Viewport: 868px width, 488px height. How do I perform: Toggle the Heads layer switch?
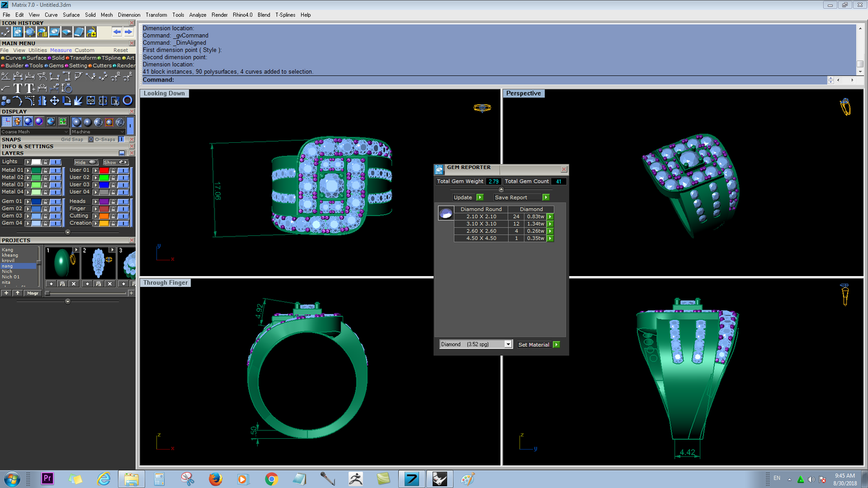[x=123, y=201]
